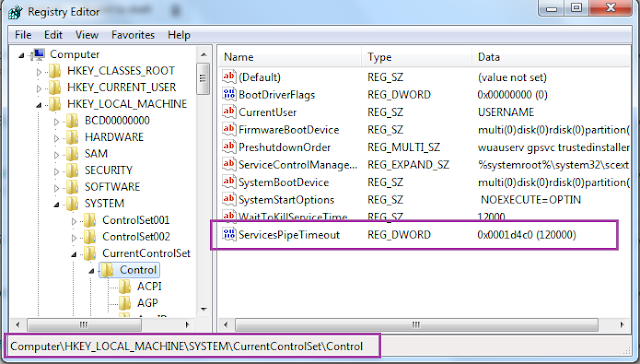Image resolution: width=640 pixels, height=364 pixels.
Task: Click the 0x0001d4c0 (120000) data cell
Action: (527, 235)
